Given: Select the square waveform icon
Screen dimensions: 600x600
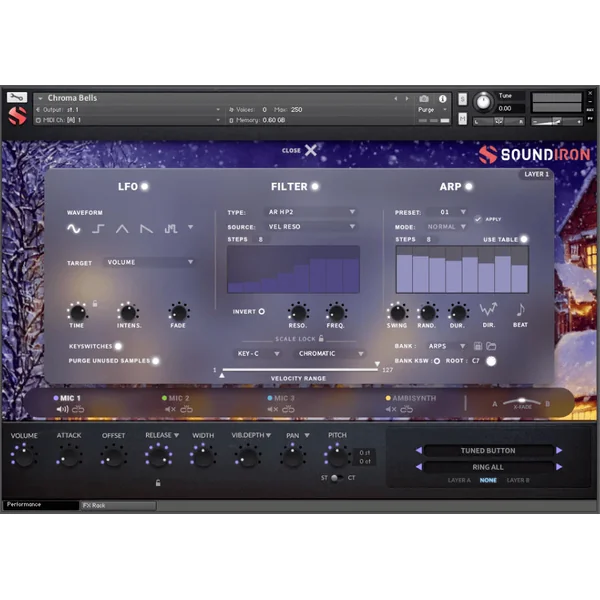Looking at the screenshot, I should click(98, 229).
